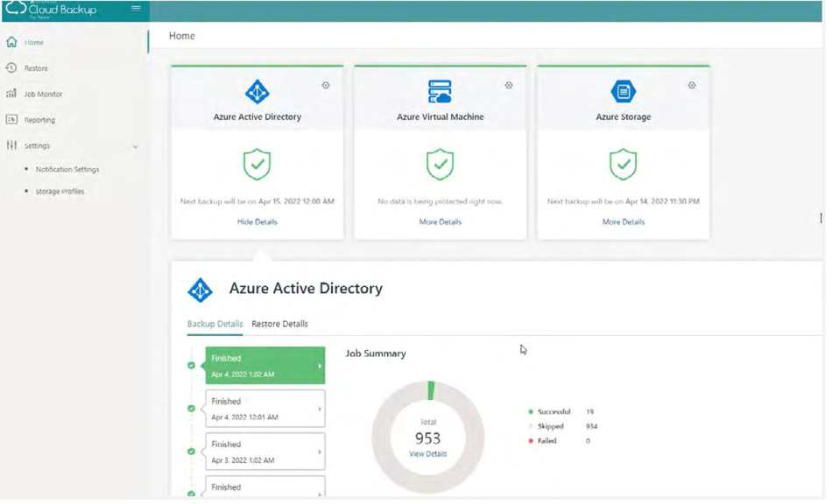This screenshot has width=832, height=504.
Task: Click View Details link inside donut chart
Action: [x=429, y=455]
